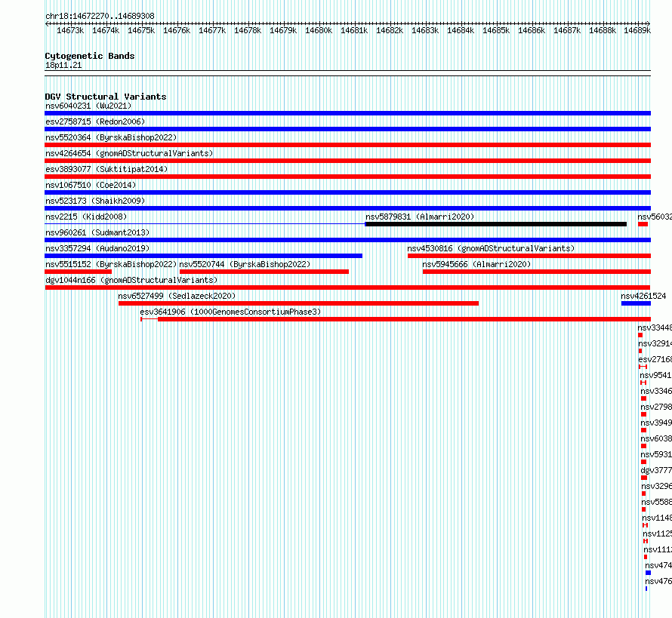Click the red bar under nsv4530816

[529, 256]
